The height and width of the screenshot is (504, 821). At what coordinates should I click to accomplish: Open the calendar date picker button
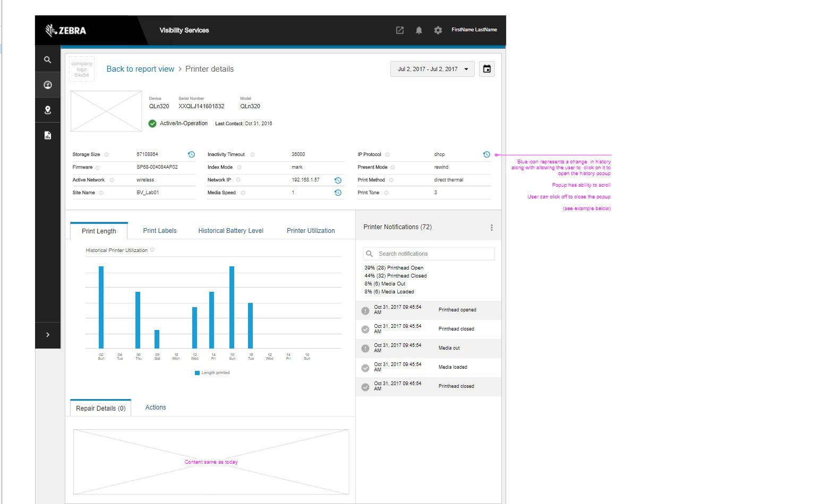pyautogui.click(x=487, y=69)
